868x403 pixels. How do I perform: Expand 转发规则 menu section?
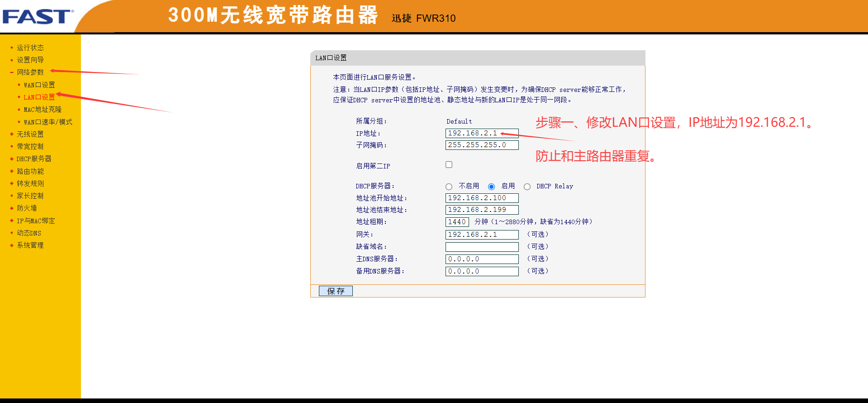[x=30, y=183]
